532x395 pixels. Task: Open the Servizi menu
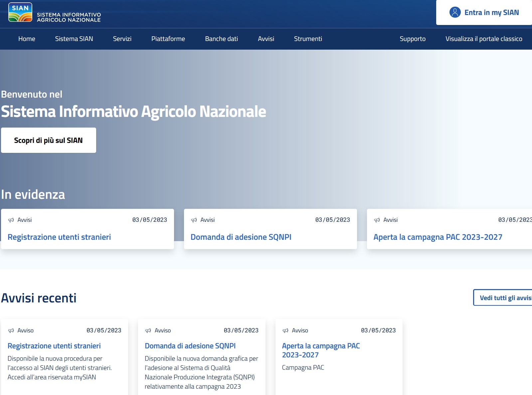(x=122, y=39)
